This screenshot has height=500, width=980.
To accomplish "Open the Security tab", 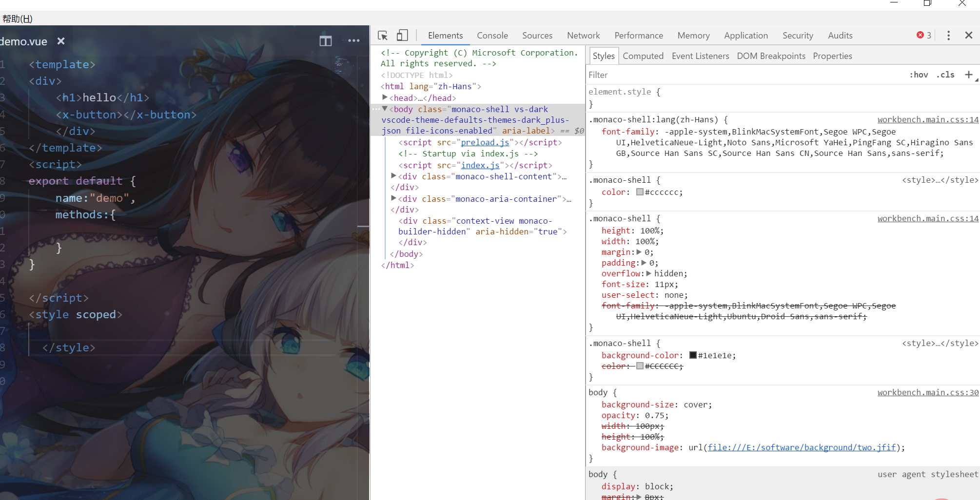I will pyautogui.click(x=798, y=36).
